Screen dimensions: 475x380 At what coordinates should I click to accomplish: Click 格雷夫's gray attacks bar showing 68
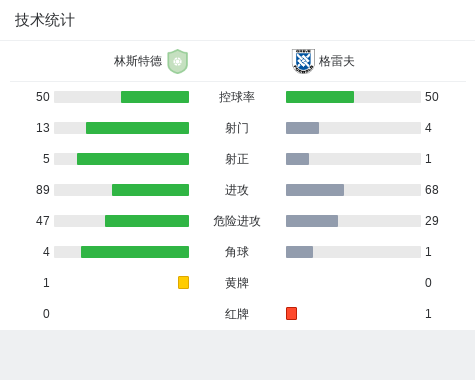(315, 190)
